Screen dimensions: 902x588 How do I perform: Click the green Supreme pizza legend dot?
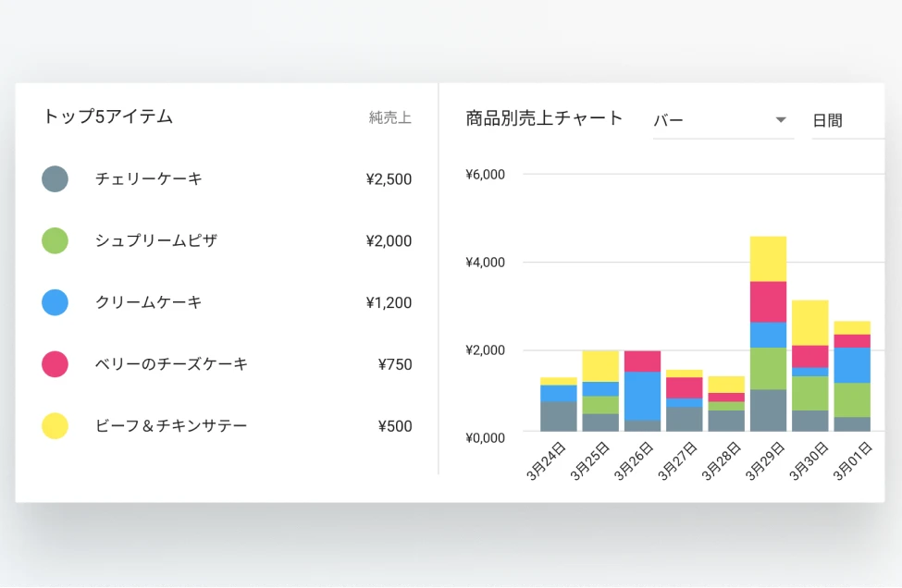point(56,240)
